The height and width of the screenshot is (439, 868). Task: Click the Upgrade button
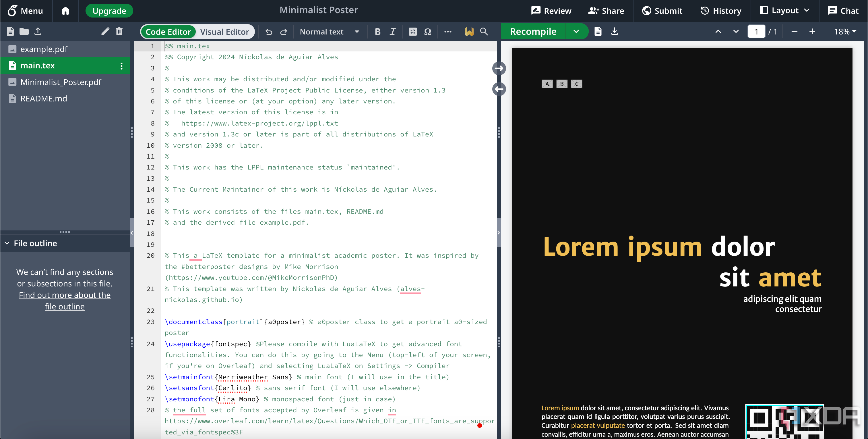[x=109, y=10]
